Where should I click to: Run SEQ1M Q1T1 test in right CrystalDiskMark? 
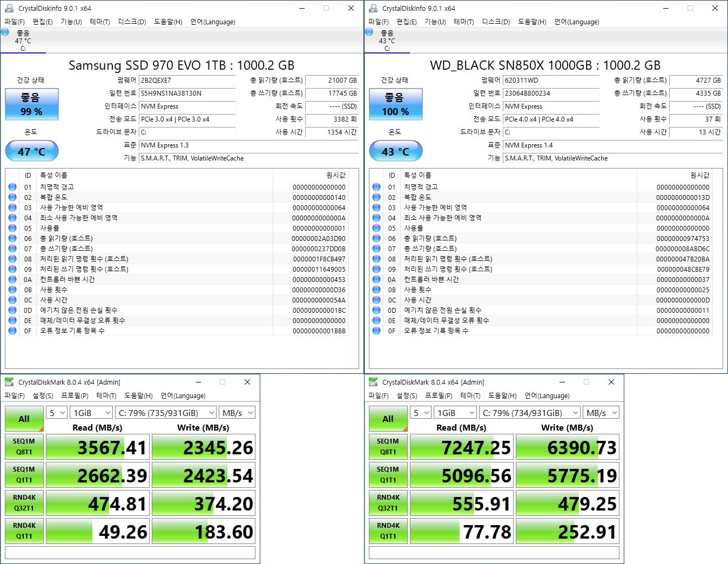click(388, 475)
